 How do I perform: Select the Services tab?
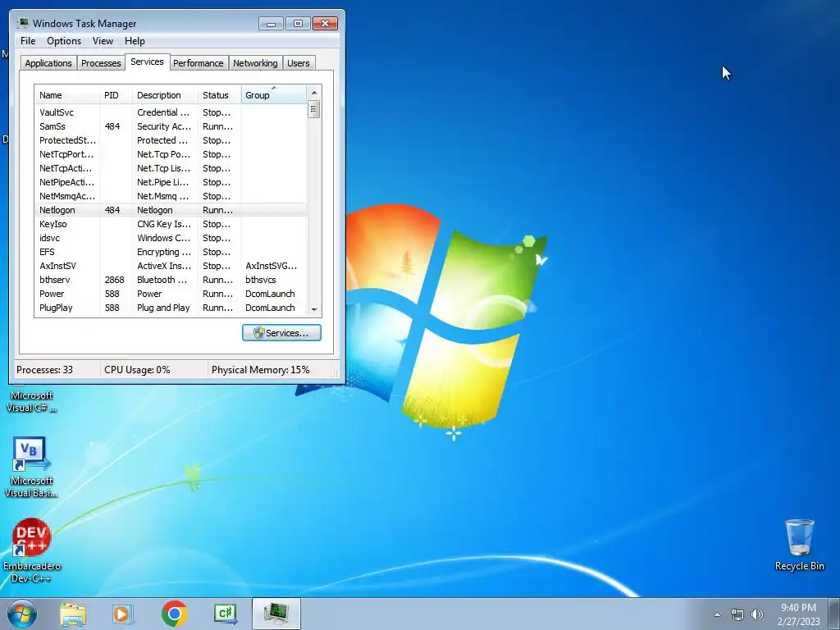[148, 62]
